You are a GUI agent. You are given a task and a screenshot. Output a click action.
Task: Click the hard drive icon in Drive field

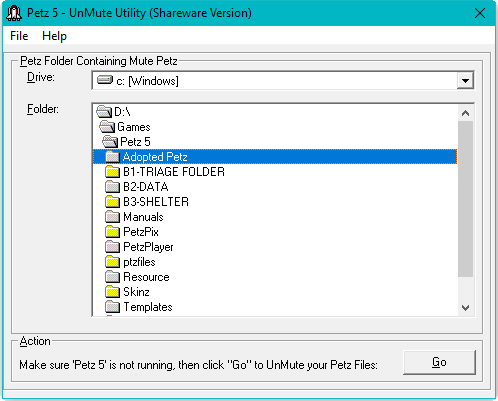(105, 80)
